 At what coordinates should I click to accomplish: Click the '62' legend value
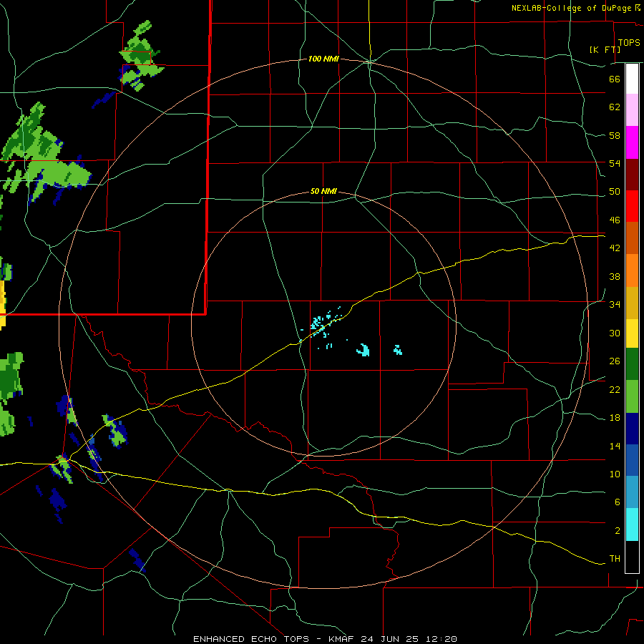(615, 107)
